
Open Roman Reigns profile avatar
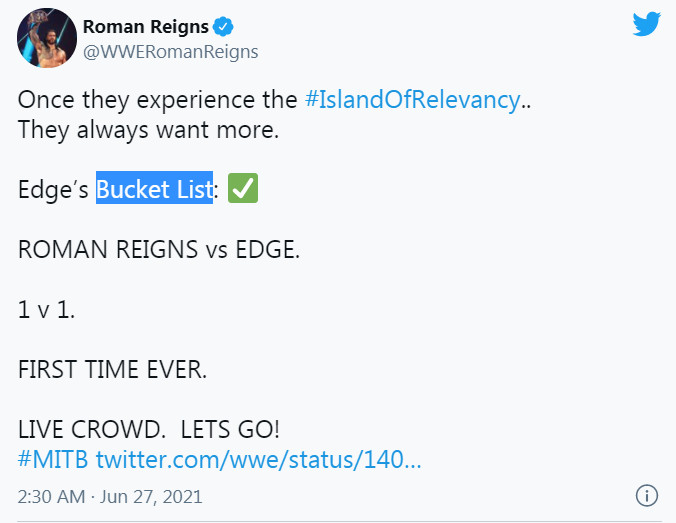[x=47, y=38]
